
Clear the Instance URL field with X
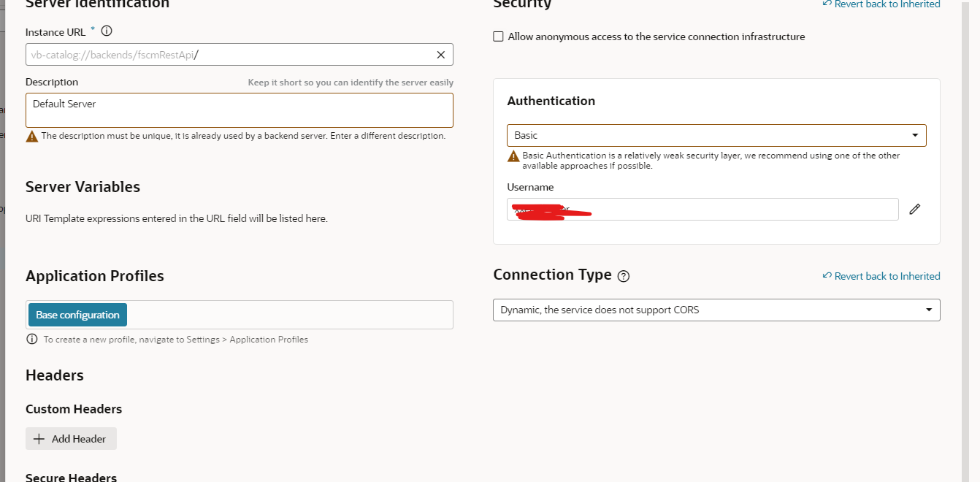441,55
